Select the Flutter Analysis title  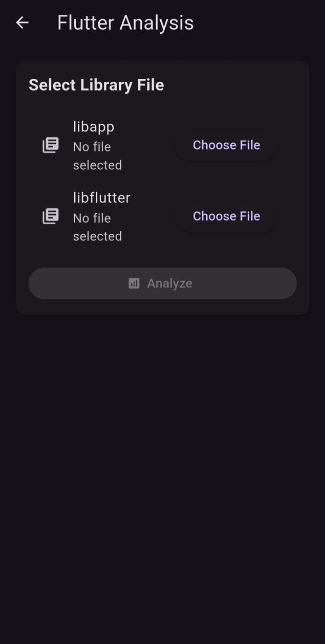tap(126, 23)
